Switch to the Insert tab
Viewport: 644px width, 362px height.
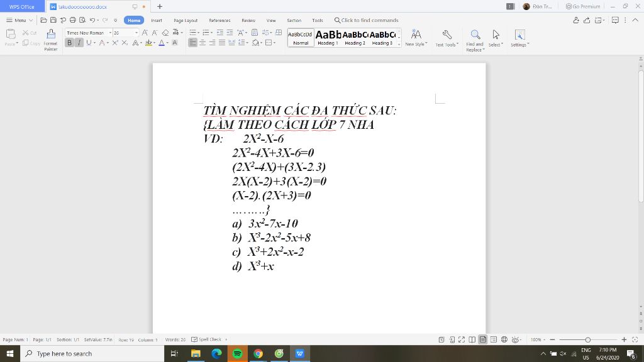157,20
